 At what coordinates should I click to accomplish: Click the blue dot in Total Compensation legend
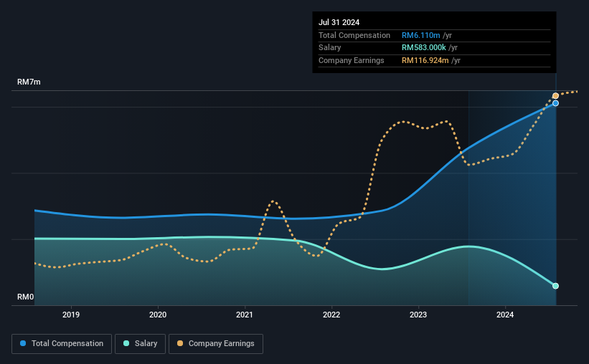click(23, 343)
